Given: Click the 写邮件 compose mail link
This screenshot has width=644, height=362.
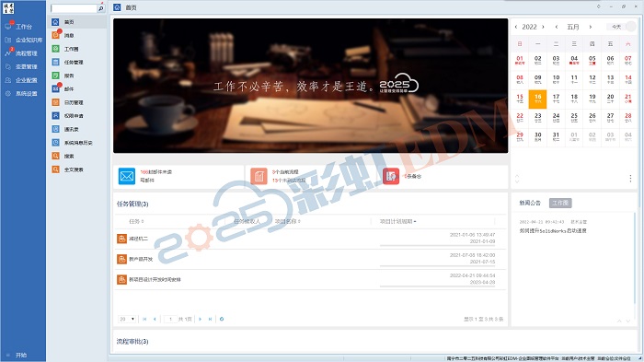Looking at the screenshot, I should pyautogui.click(x=147, y=181).
